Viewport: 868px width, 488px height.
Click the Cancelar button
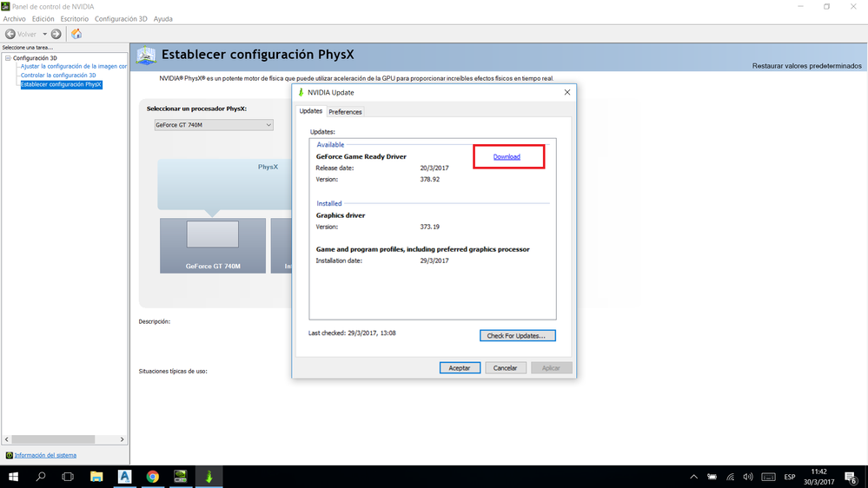point(505,368)
